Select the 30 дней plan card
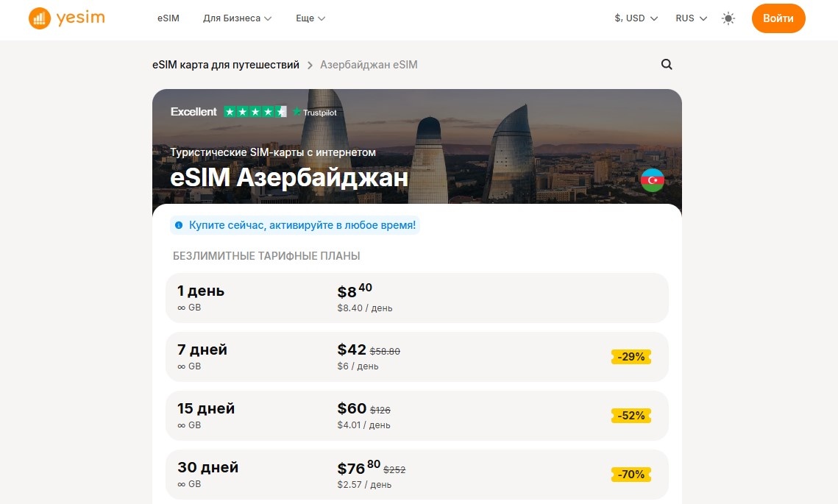 coord(417,474)
